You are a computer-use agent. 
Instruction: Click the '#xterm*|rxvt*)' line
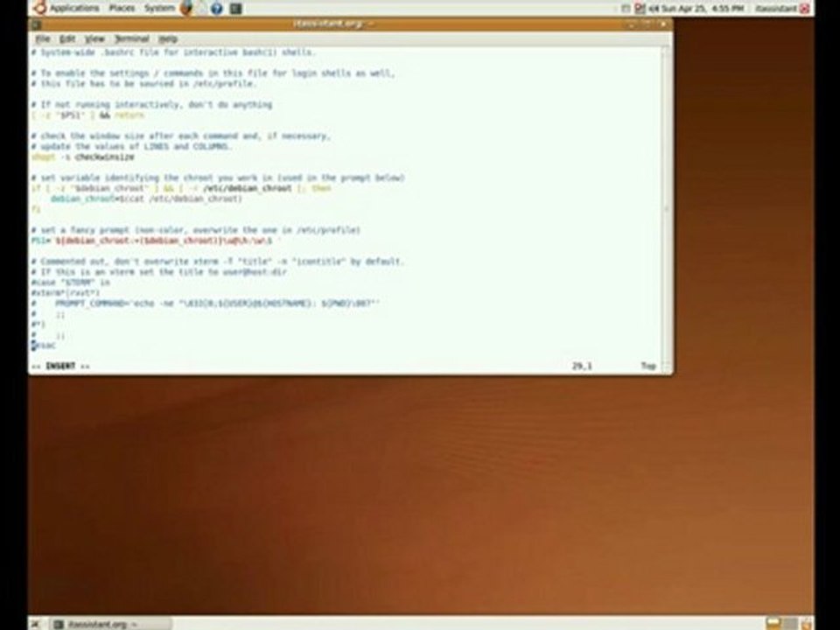[x=66, y=293]
